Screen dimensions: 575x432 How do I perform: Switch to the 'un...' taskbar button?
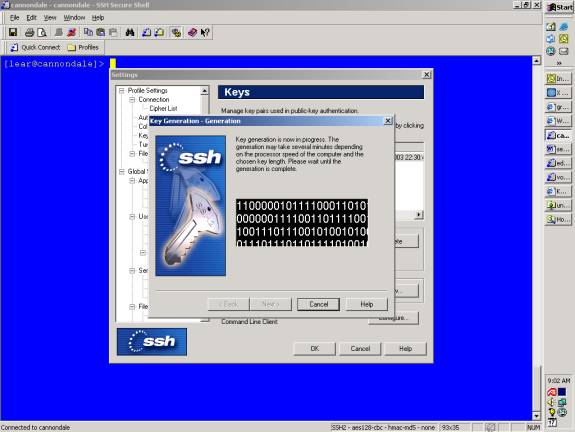point(558,205)
